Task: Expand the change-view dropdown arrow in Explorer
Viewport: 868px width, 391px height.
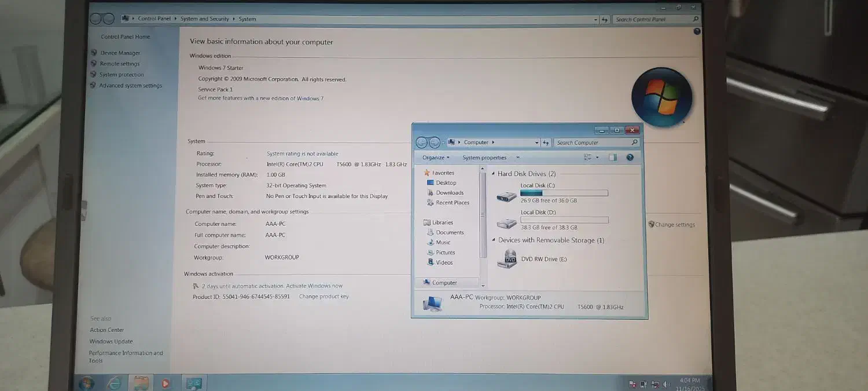Action: [597, 158]
